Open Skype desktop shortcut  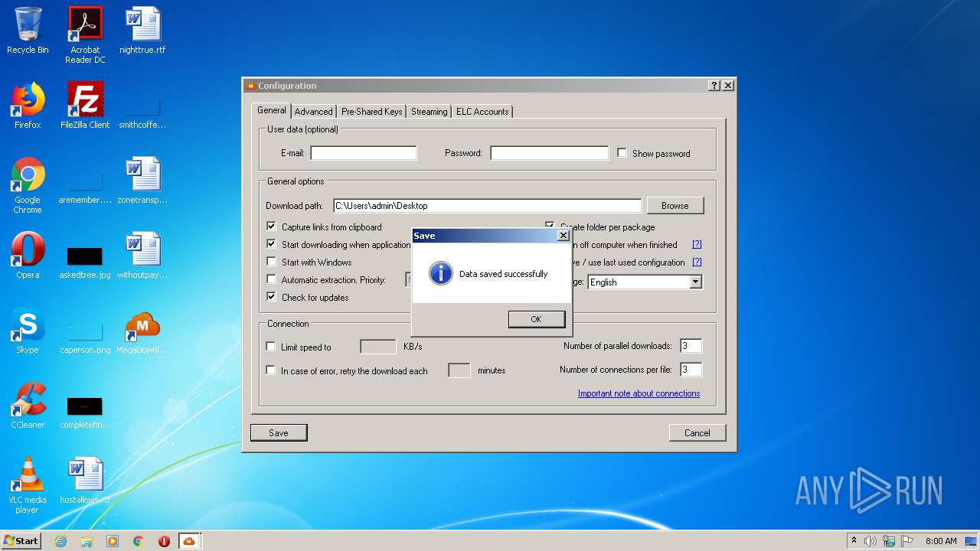[x=28, y=331]
